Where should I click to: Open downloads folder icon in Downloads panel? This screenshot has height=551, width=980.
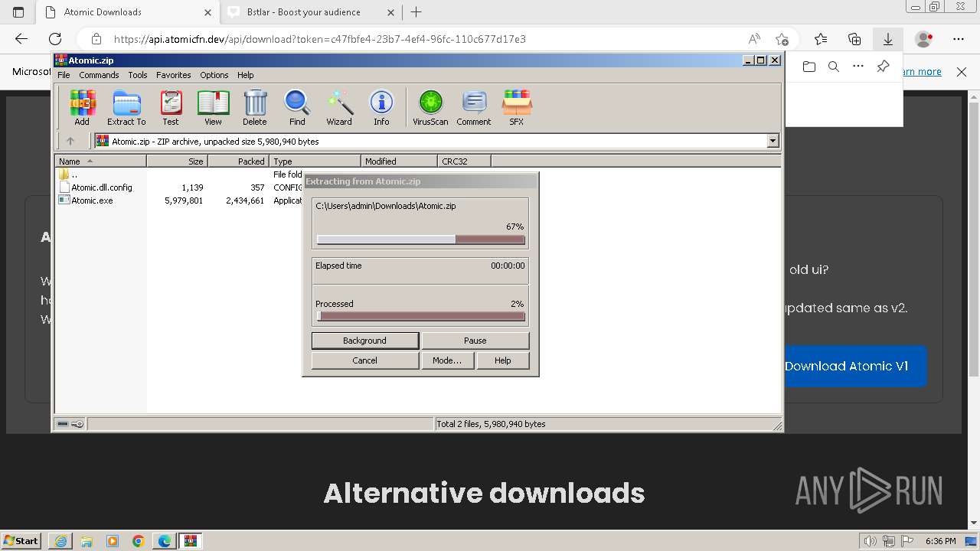(x=809, y=67)
